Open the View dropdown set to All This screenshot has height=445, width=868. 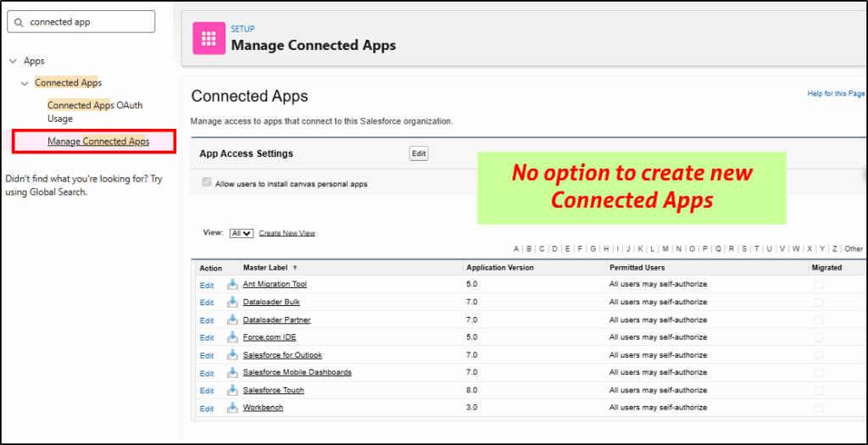(x=241, y=233)
